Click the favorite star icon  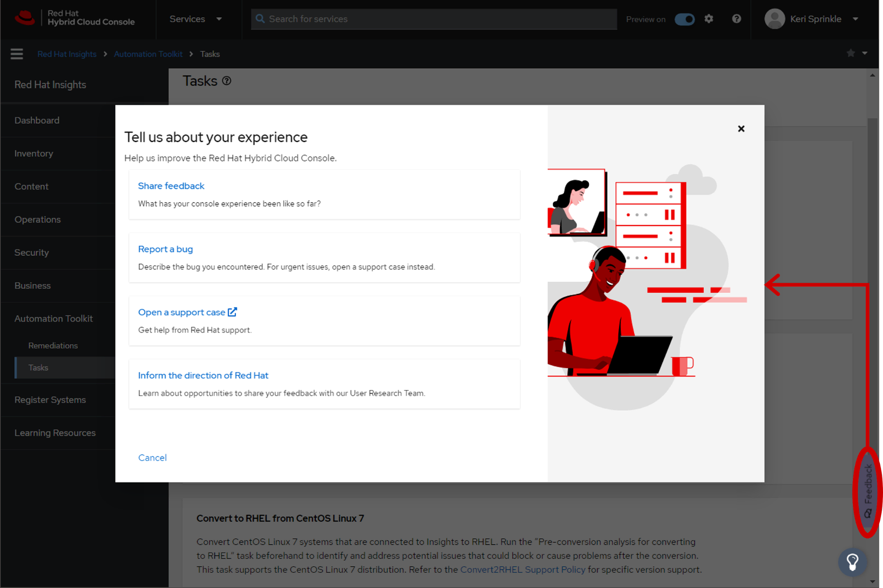[x=851, y=53]
